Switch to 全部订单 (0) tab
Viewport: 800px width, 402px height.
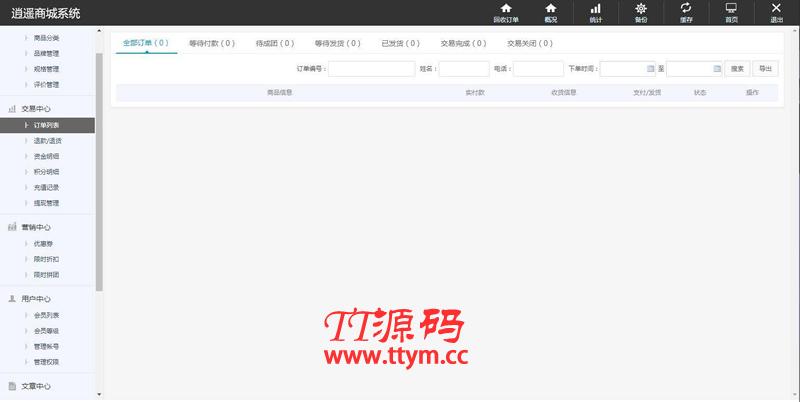click(x=146, y=43)
